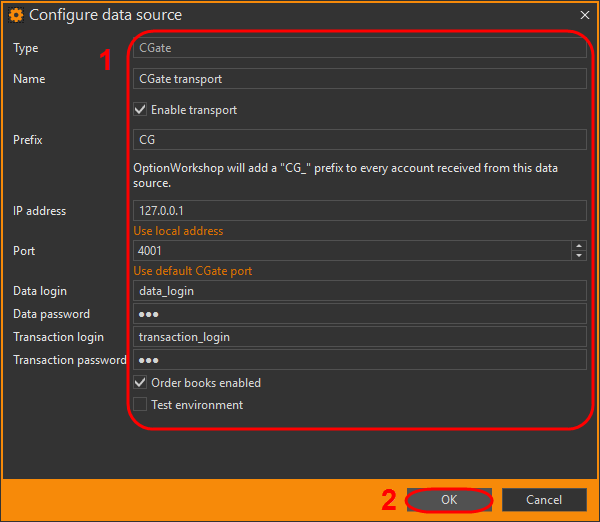Uncheck the Enable transport checkbox

141,110
